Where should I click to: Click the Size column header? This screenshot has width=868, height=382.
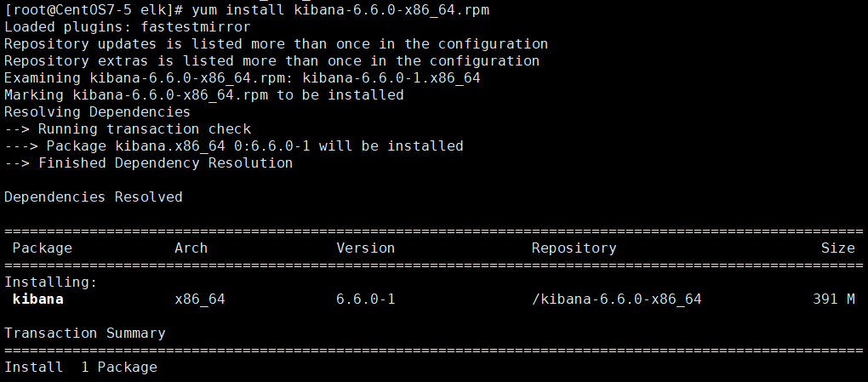point(838,248)
